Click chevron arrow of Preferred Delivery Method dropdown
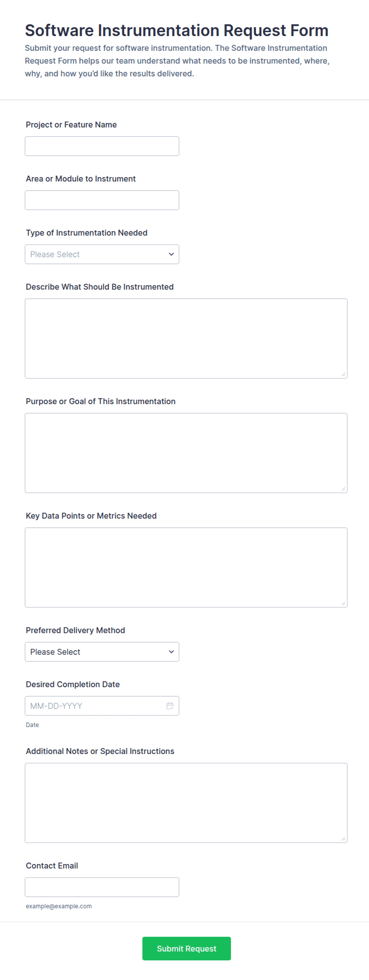Screen dimensions: 369x980 coord(171,652)
